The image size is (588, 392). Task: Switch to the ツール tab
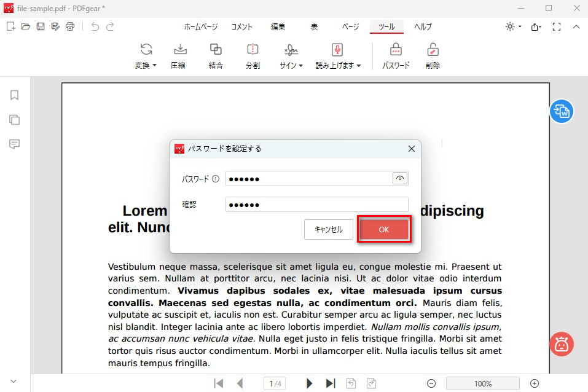pos(386,26)
